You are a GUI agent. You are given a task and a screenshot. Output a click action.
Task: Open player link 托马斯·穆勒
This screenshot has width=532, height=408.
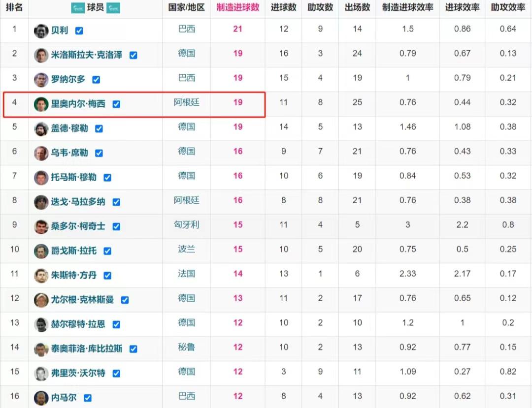(74, 177)
